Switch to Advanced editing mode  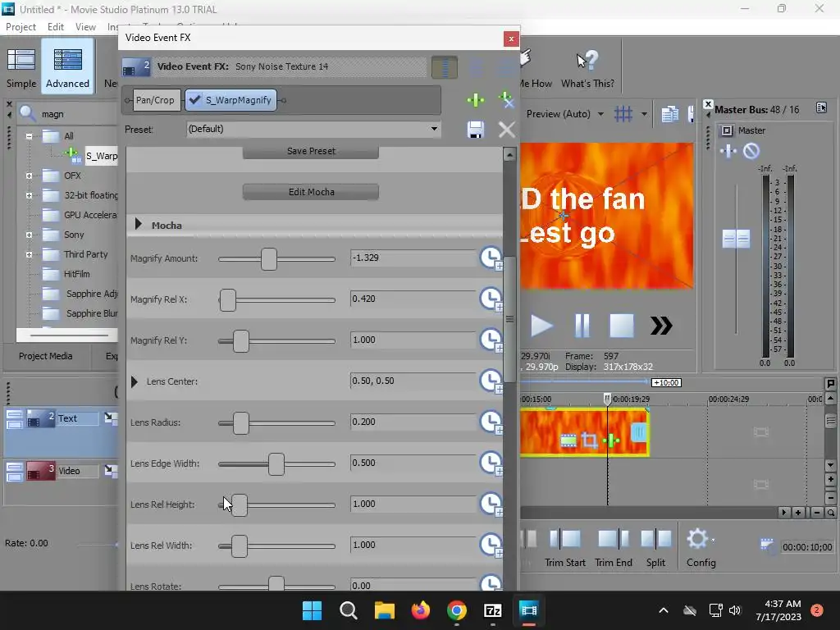(67, 67)
